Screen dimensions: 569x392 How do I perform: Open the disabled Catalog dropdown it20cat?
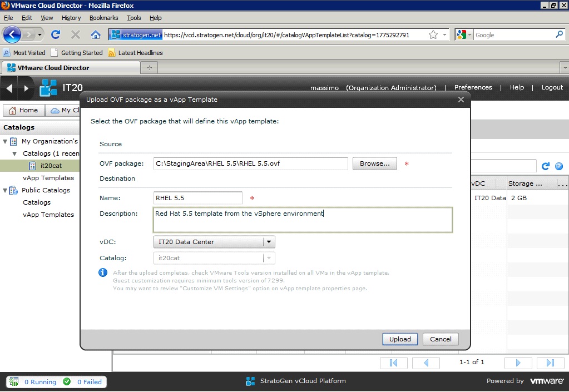[269, 258]
